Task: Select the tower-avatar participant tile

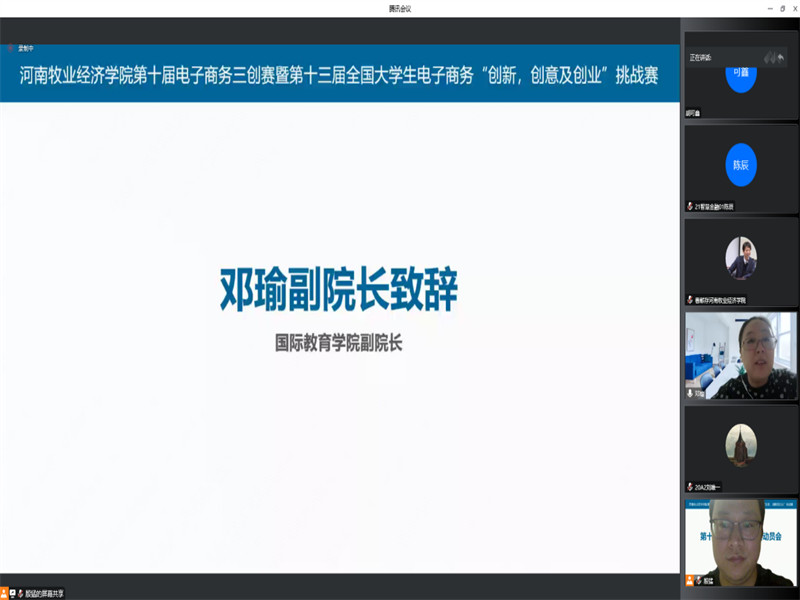Action: (740, 443)
